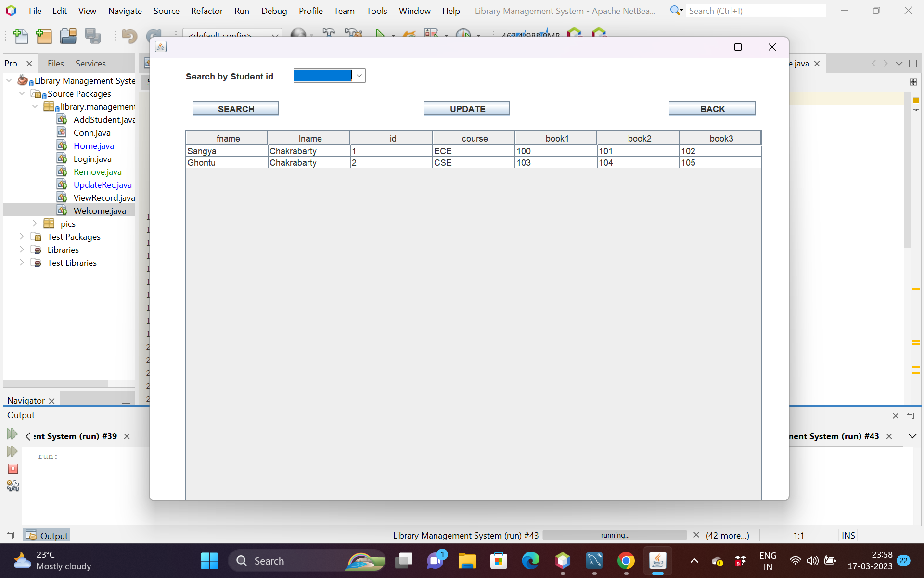The height and width of the screenshot is (578, 924).
Task: Click the Search (Ctrl+I) input field
Action: (x=756, y=11)
